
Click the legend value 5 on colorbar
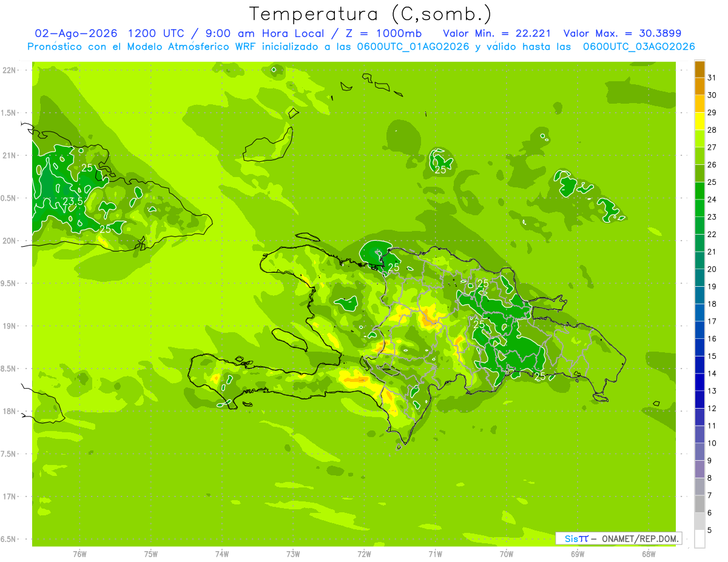pos(710,530)
